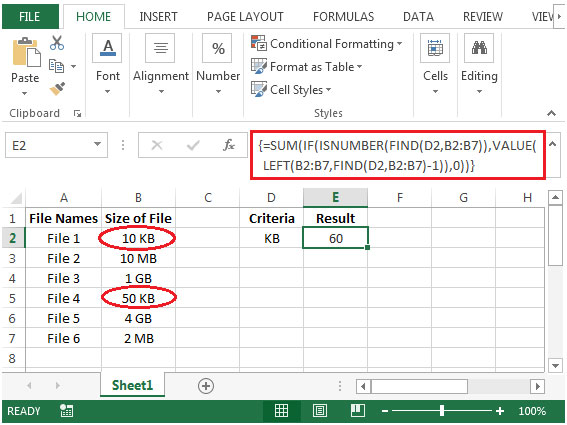Collapse the ribbon with the chevron

[x=551, y=114]
